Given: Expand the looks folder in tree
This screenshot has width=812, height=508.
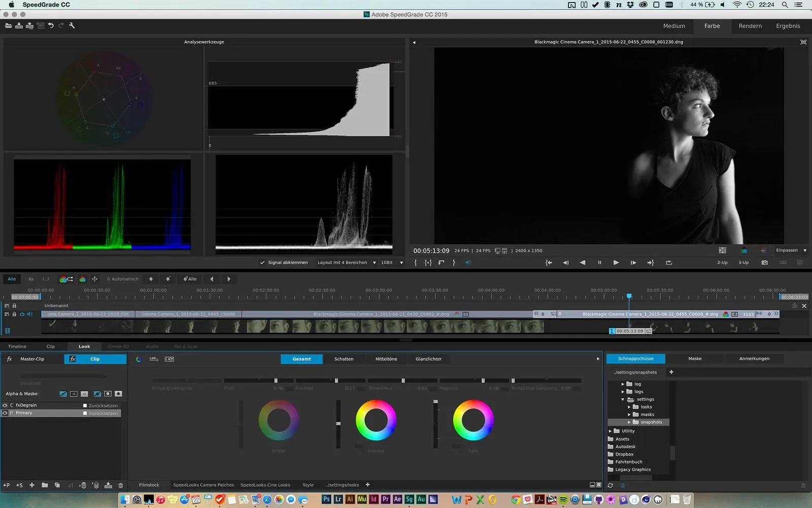Looking at the screenshot, I should (629, 407).
